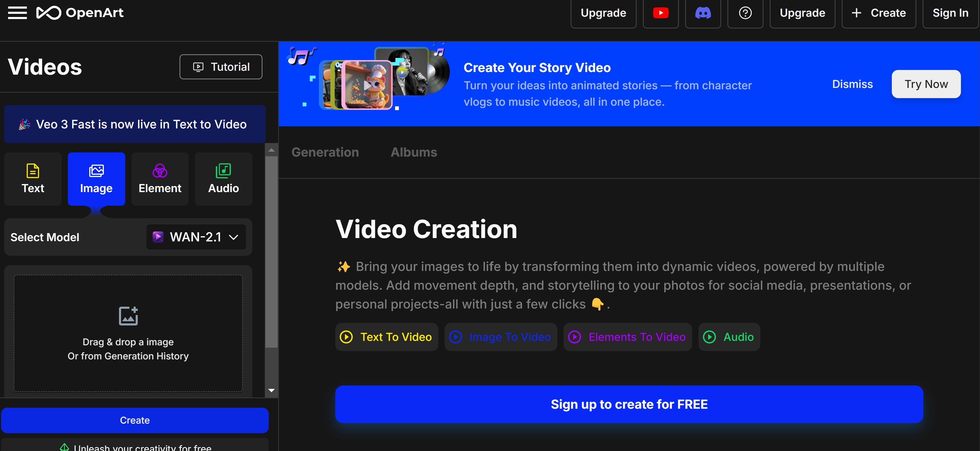Select the Text video mode tab
This screenshot has height=451, width=980.
[33, 179]
